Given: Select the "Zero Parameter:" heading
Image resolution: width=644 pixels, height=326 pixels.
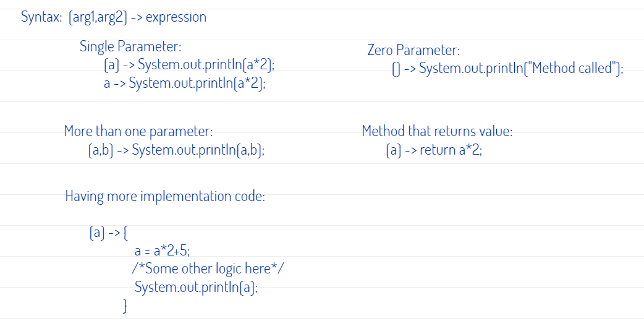Looking at the screenshot, I should 413,50.
